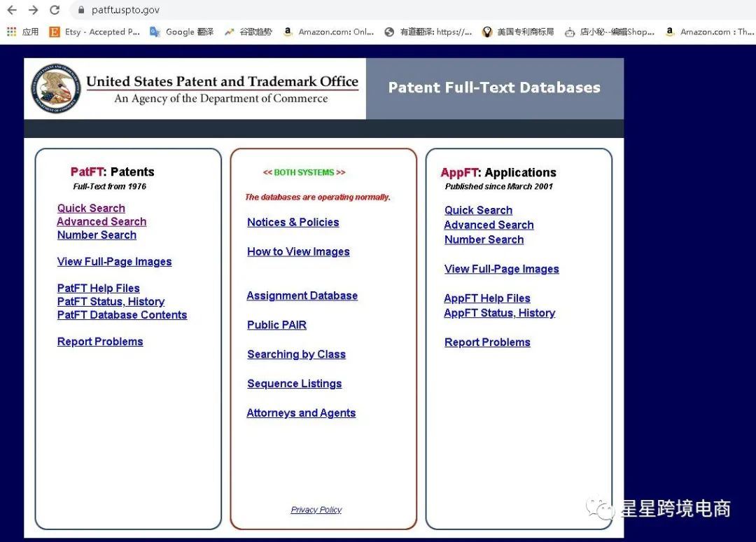The height and width of the screenshot is (542, 756).
Task: Open AppFT Number Search link
Action: coord(484,239)
